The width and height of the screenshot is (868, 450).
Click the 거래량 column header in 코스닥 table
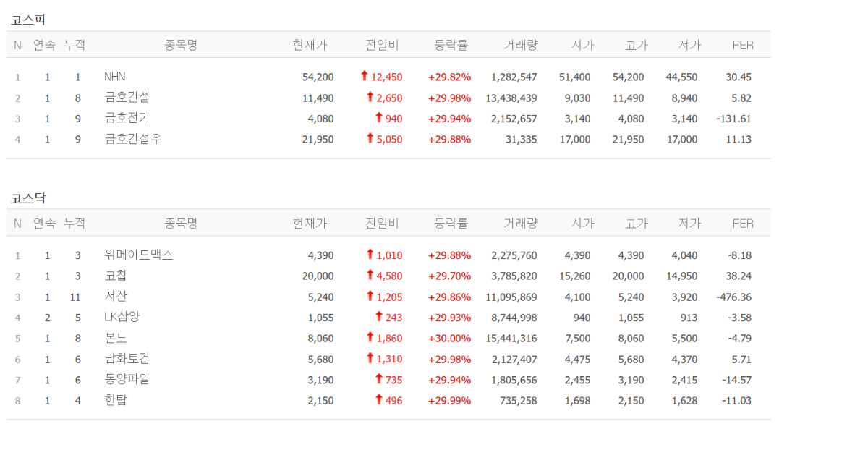point(521,224)
